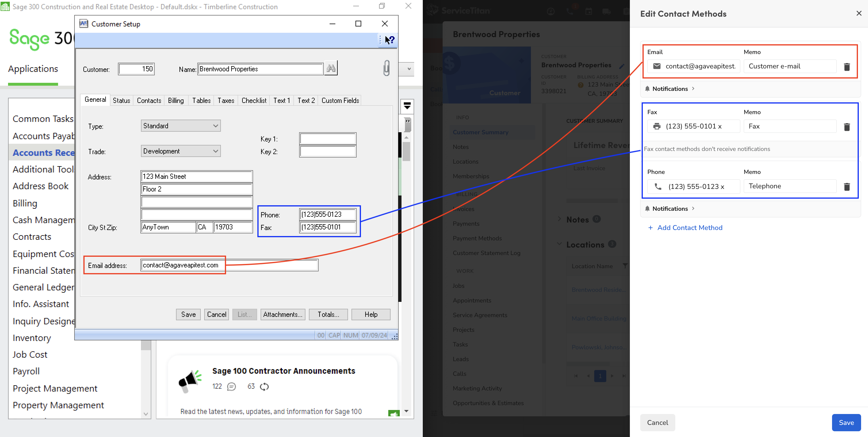Delete the Phone contact method
The height and width of the screenshot is (437, 868).
click(846, 186)
